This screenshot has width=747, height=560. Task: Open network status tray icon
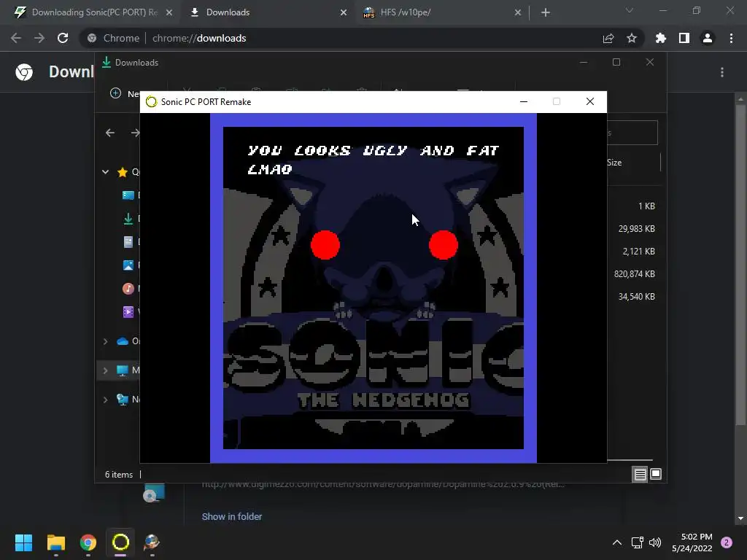(638, 542)
